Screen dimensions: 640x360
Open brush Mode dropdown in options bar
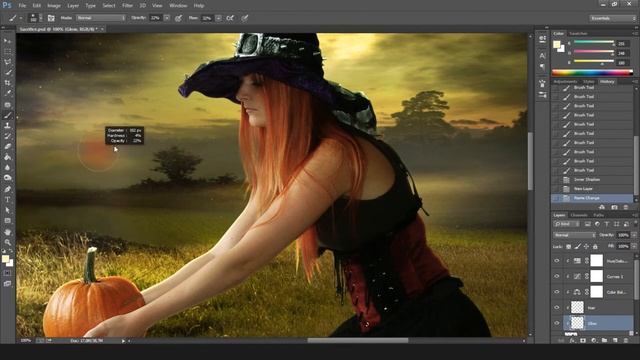(x=101, y=18)
